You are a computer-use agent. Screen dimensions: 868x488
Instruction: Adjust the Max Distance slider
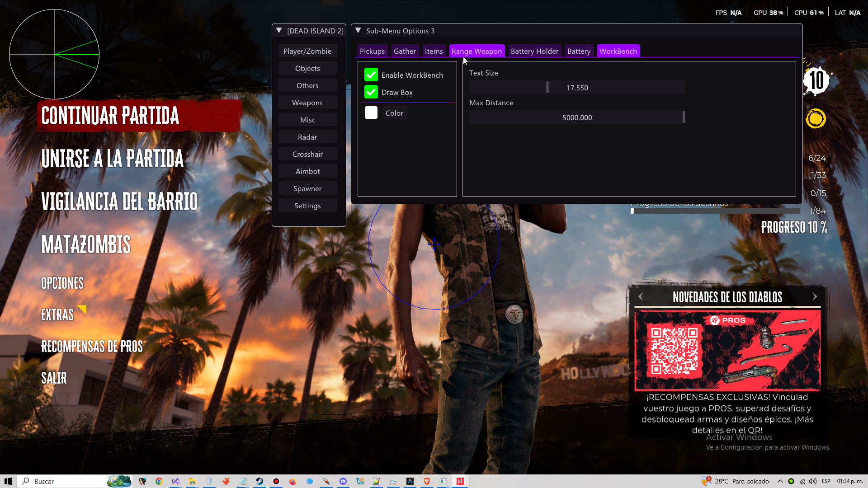point(684,117)
